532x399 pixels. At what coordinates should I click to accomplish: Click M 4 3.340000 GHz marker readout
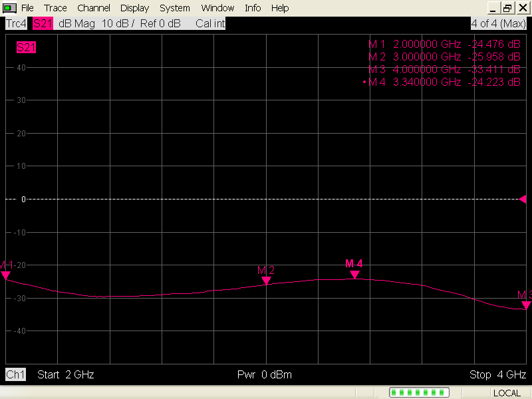444,82
